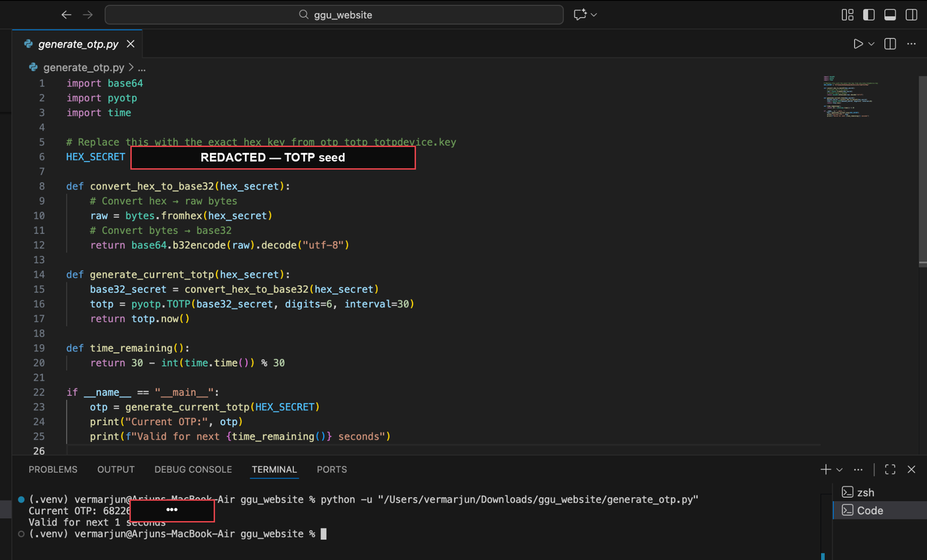The height and width of the screenshot is (560, 927).
Task: Select the zsh terminal instance
Action: pyautogui.click(x=880, y=492)
